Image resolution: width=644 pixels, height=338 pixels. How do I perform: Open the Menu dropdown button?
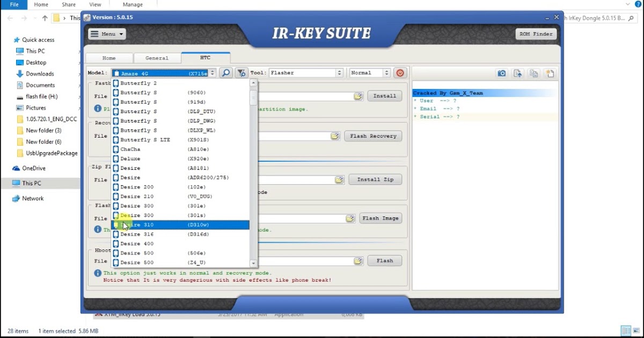click(x=107, y=34)
